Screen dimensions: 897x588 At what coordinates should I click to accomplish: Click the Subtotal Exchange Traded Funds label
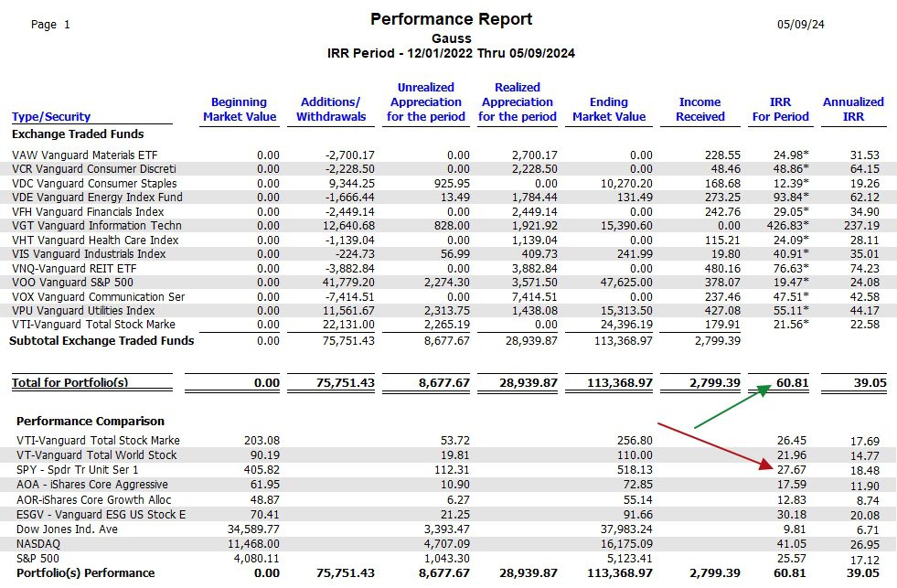point(101,340)
